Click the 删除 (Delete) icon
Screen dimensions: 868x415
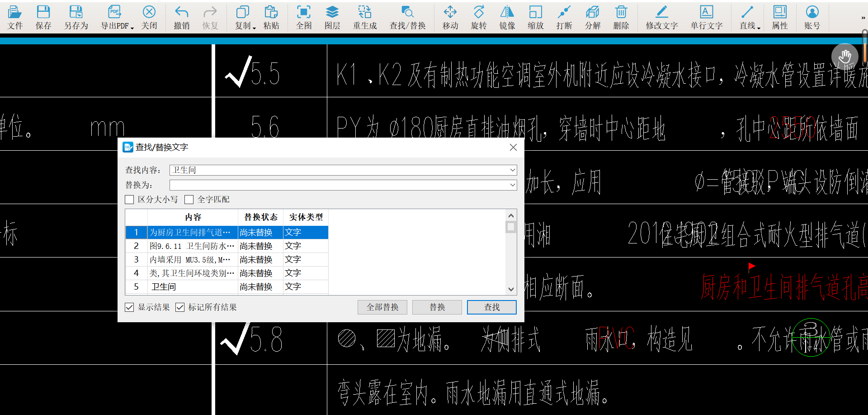[x=621, y=18]
